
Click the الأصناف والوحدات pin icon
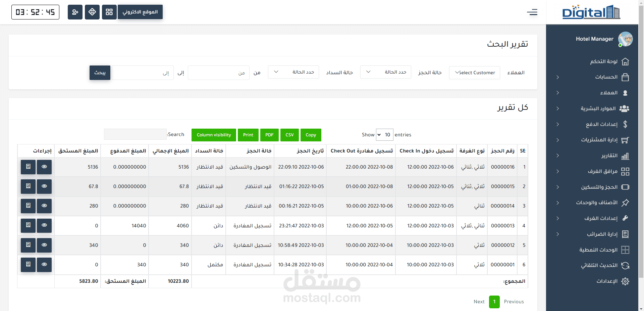tap(625, 203)
